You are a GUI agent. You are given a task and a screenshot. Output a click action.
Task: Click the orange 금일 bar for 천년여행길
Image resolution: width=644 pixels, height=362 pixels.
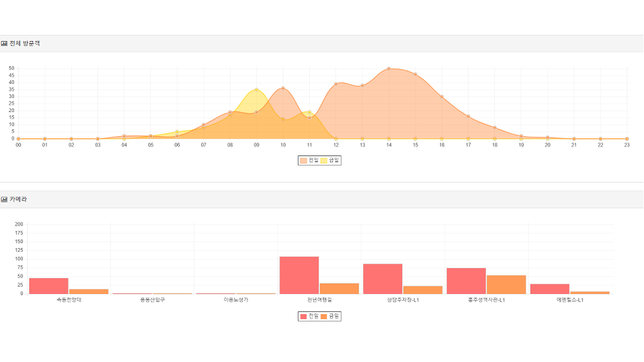pos(339,288)
